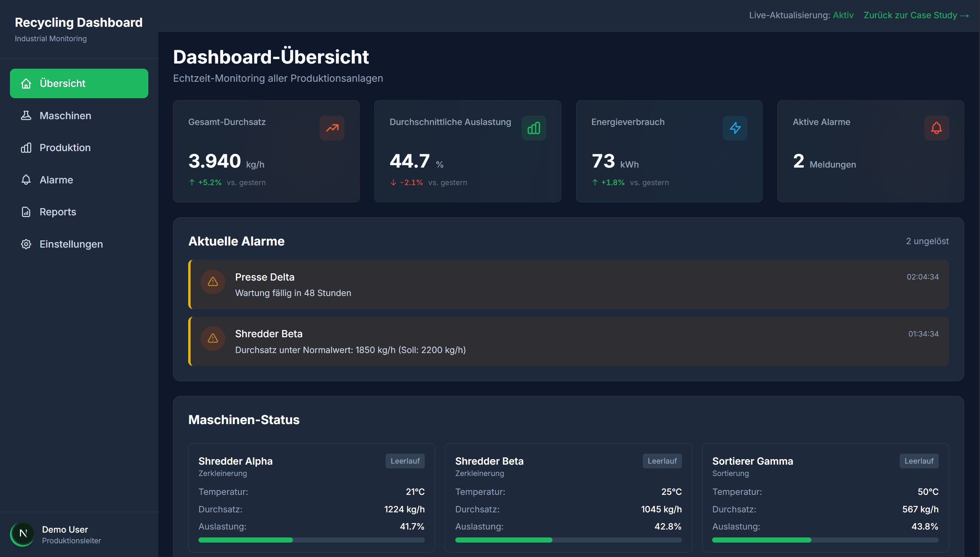This screenshot has height=557, width=980.
Task: Click the alarm bell icon on Aktive Alarme card
Action: (936, 128)
